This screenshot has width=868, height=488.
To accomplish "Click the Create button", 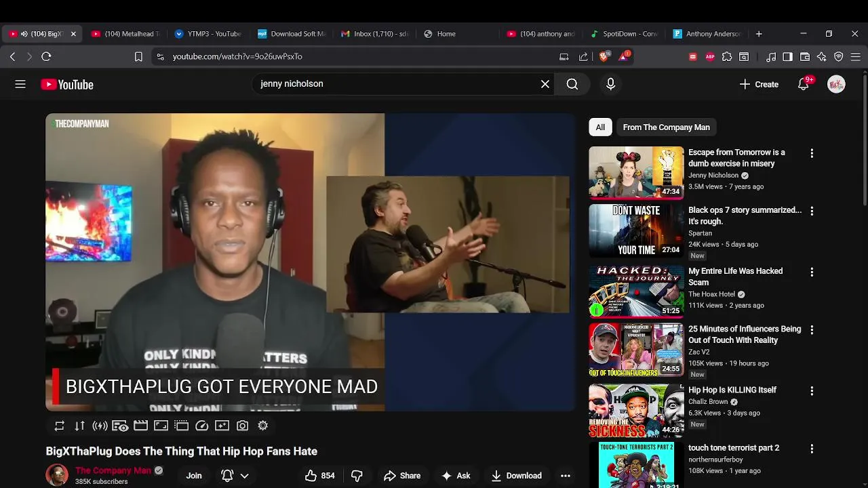I will (x=759, y=84).
